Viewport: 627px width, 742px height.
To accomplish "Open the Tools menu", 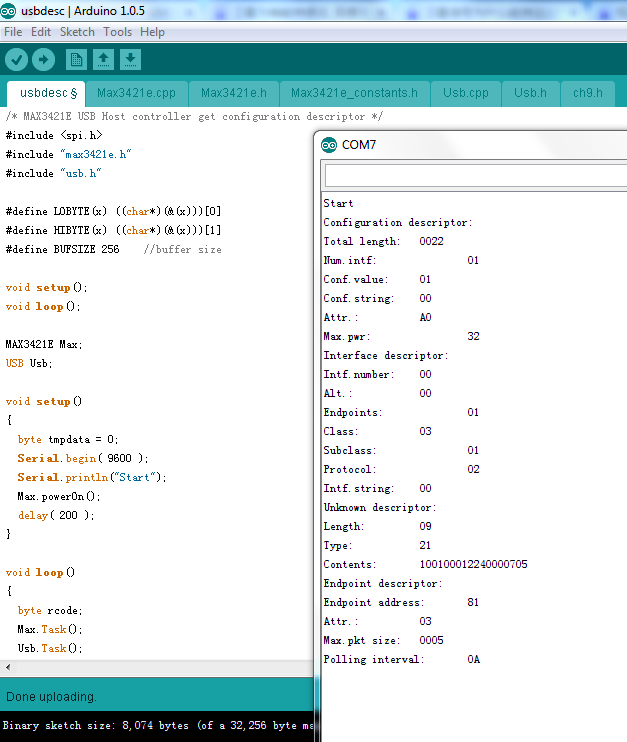I will point(117,32).
